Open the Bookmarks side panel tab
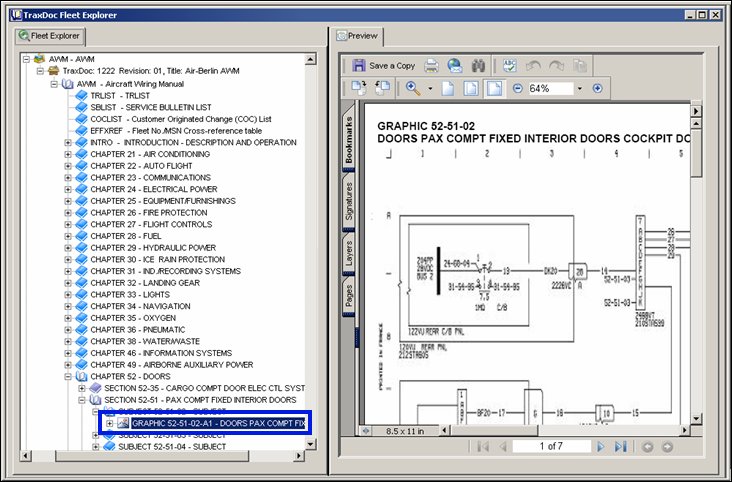Image resolution: width=732 pixels, height=482 pixels. (349, 140)
